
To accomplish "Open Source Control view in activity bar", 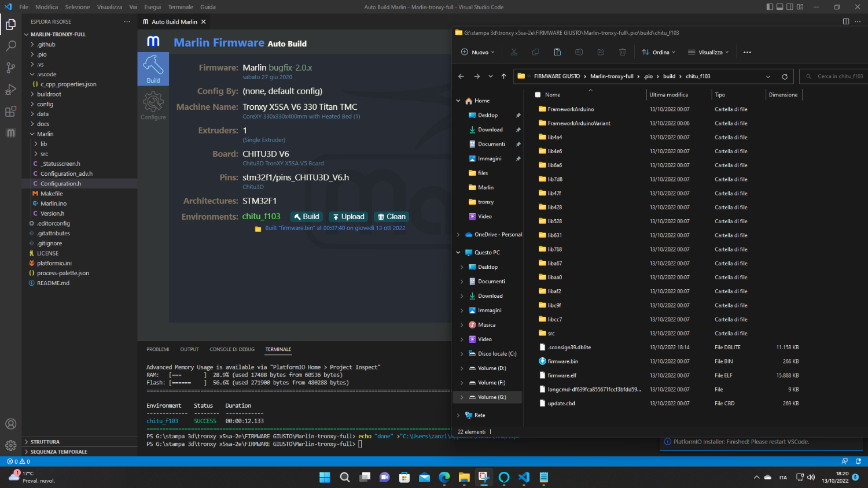I will [x=10, y=68].
